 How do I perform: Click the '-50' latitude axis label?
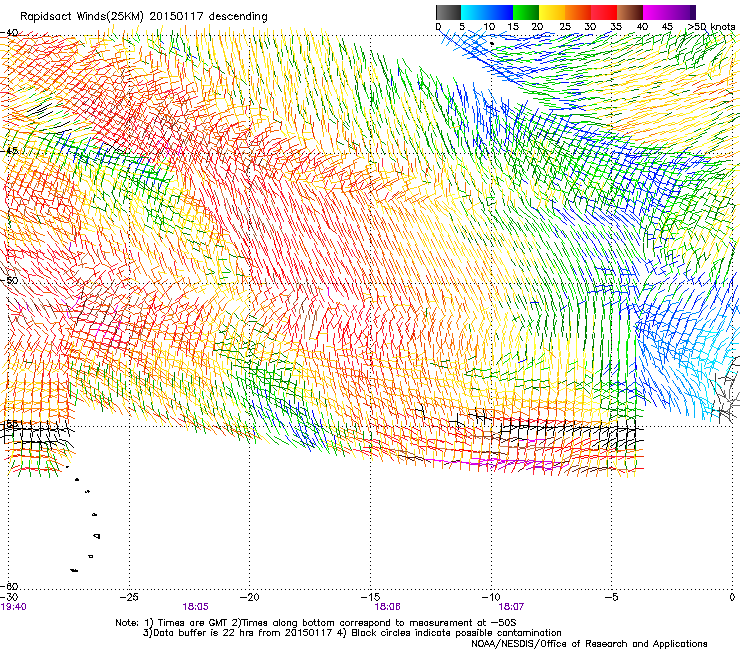(9, 280)
